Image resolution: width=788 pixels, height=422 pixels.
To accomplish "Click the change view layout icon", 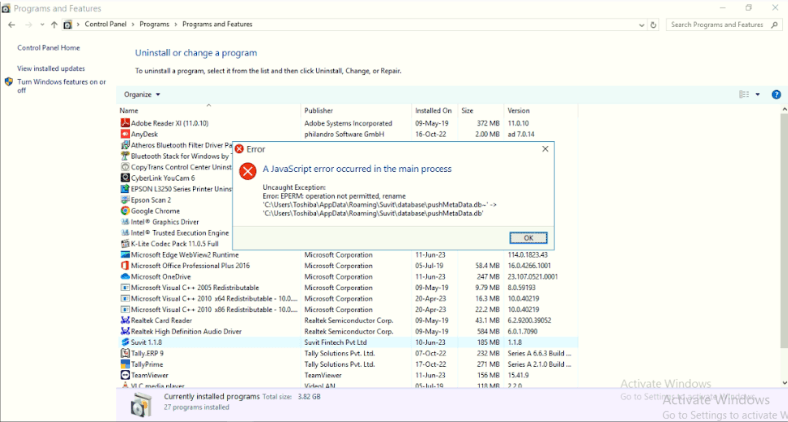I will 744,94.
